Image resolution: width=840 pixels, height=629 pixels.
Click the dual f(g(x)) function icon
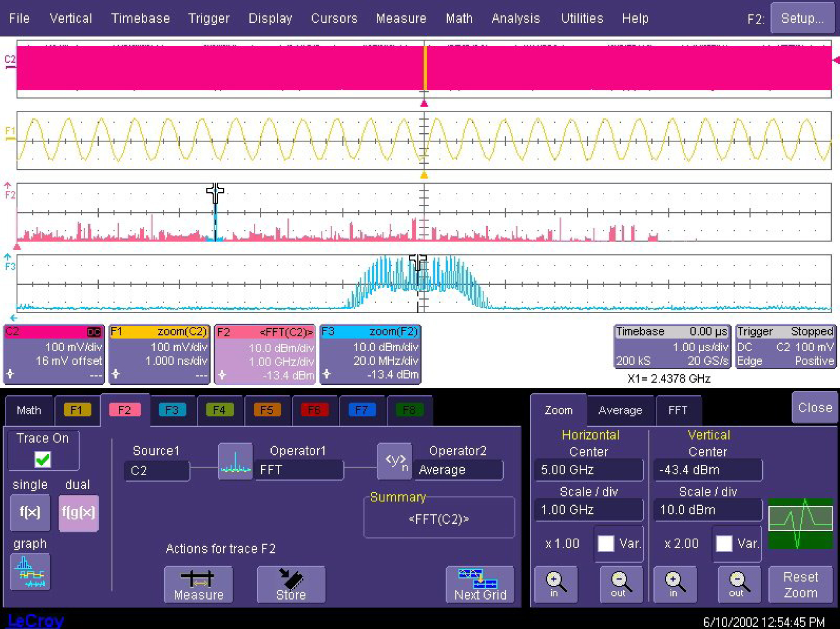pyautogui.click(x=78, y=512)
